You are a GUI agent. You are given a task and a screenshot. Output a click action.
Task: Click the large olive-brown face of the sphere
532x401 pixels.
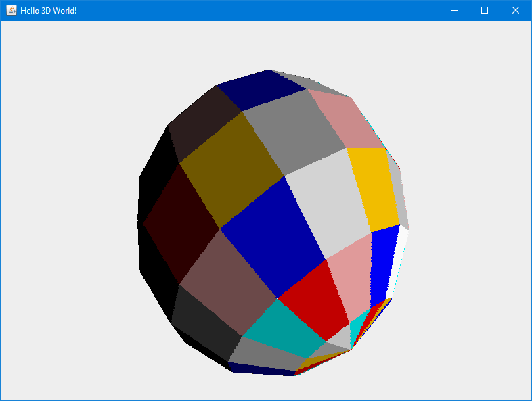(231, 170)
